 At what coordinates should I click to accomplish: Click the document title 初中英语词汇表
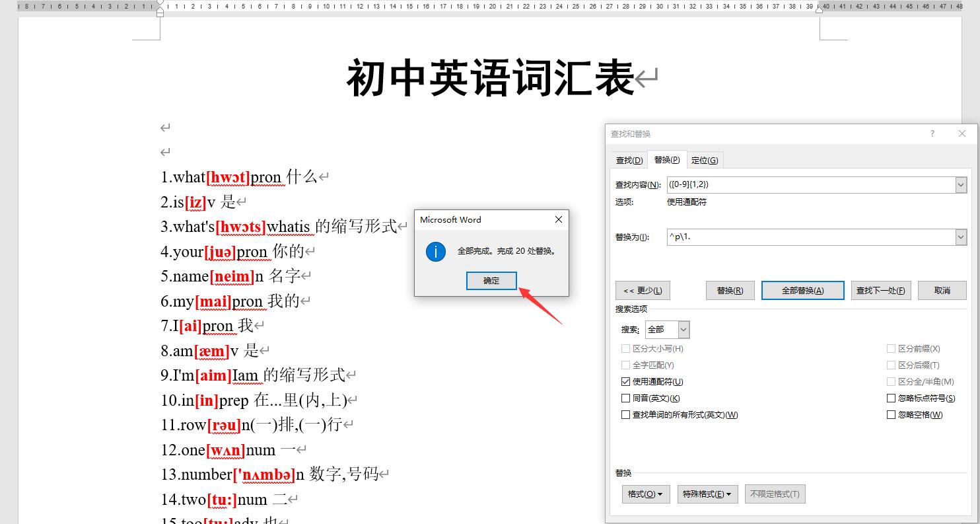[490, 78]
